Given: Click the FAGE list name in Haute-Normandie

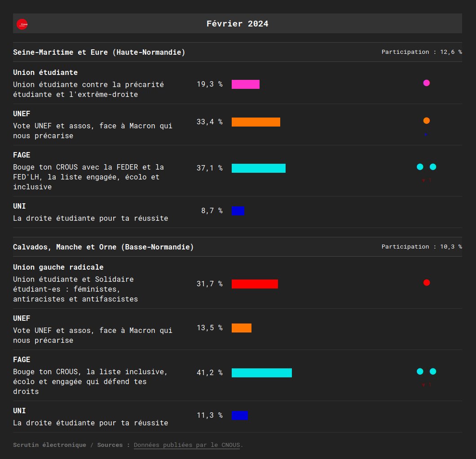Looking at the screenshot, I should (22, 155).
